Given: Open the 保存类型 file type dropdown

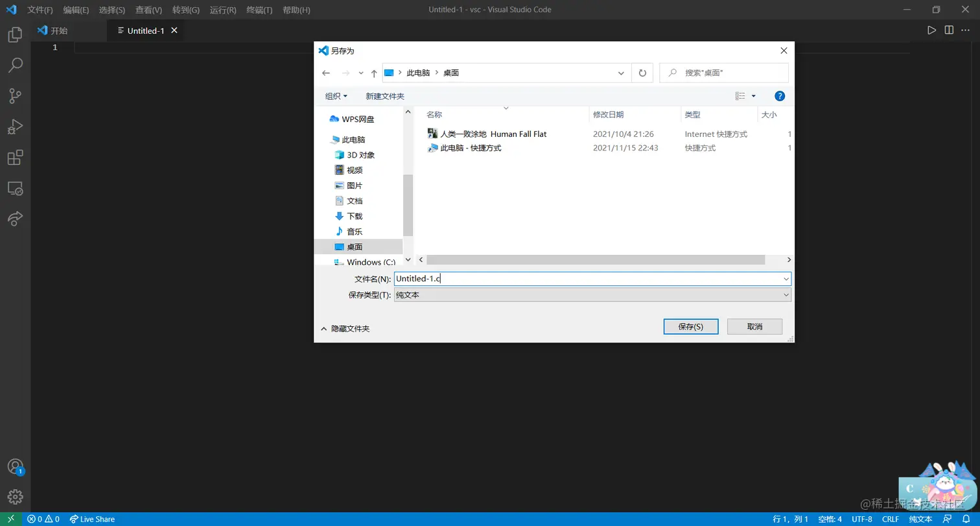Looking at the screenshot, I should point(592,295).
